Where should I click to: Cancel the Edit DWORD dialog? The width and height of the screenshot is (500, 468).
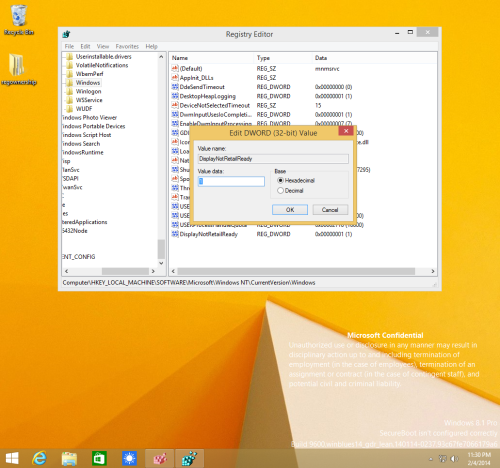330,210
